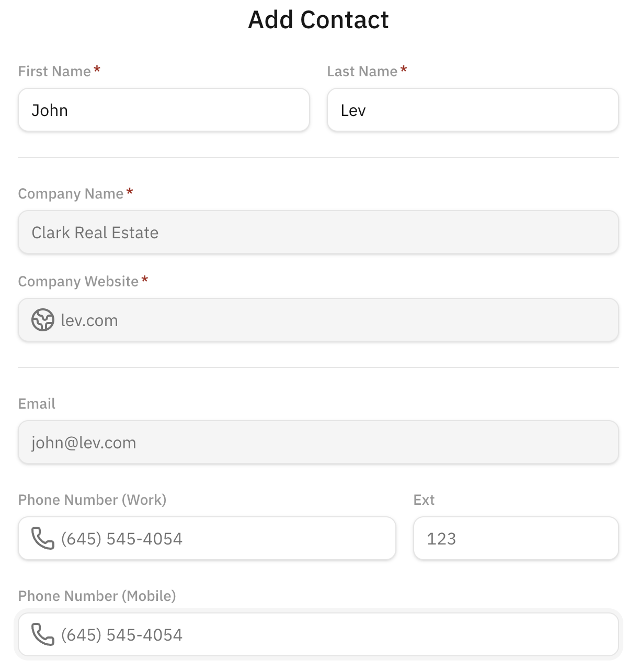The image size is (639, 672).
Task: Select the Clark Real Estate company name field
Action: click(x=318, y=233)
